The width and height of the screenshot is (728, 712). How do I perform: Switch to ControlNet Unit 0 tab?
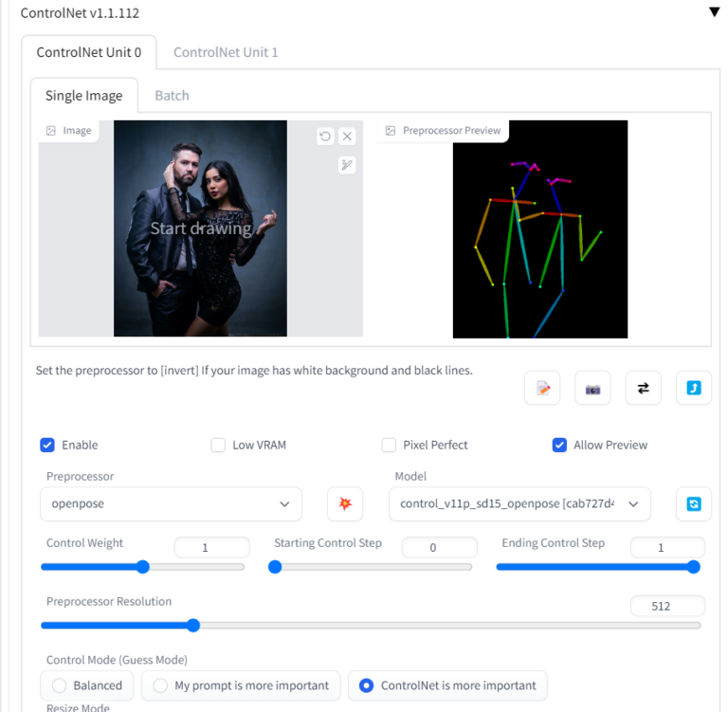point(89,52)
